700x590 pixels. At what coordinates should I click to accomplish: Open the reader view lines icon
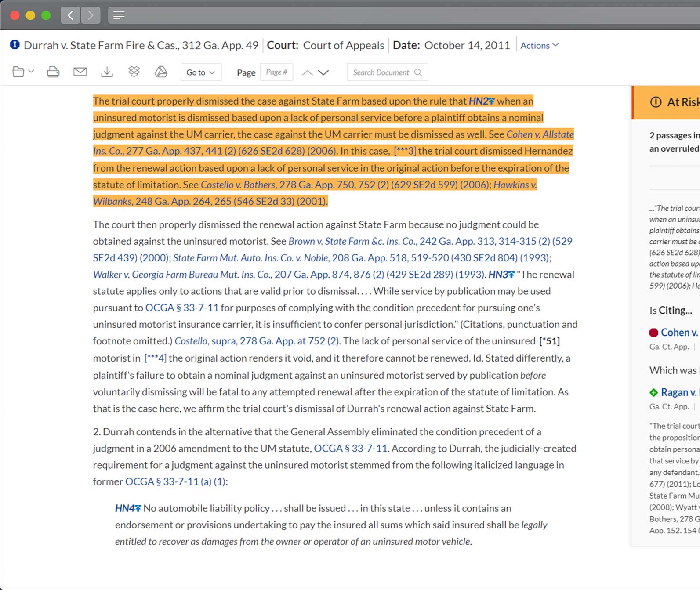pos(119,15)
